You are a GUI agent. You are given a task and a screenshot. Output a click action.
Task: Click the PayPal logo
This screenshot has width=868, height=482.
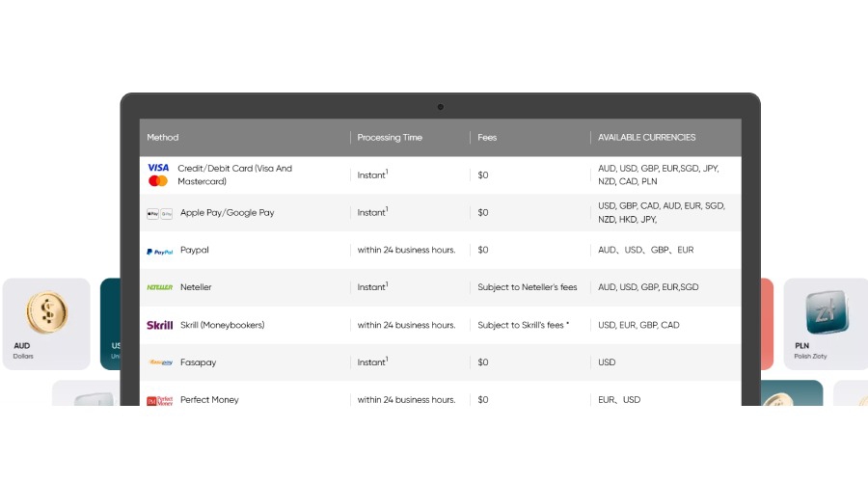159,251
